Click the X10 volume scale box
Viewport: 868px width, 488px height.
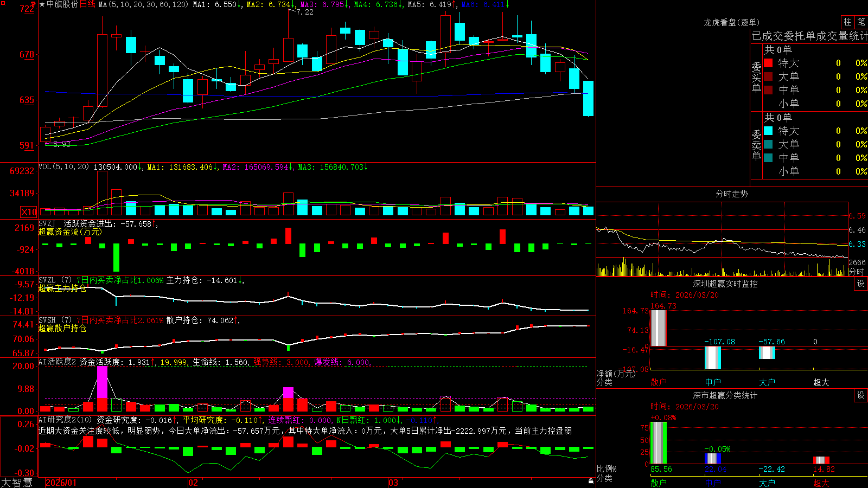[x=29, y=212]
